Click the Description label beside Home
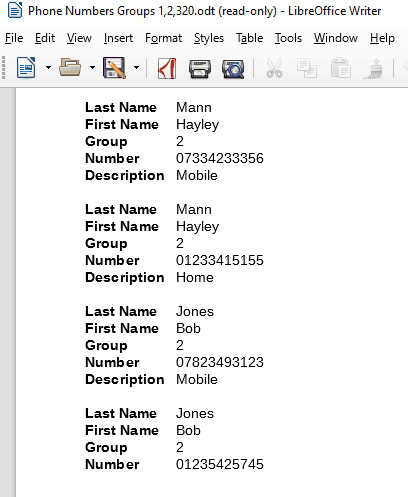408x497 pixels. pos(125,277)
